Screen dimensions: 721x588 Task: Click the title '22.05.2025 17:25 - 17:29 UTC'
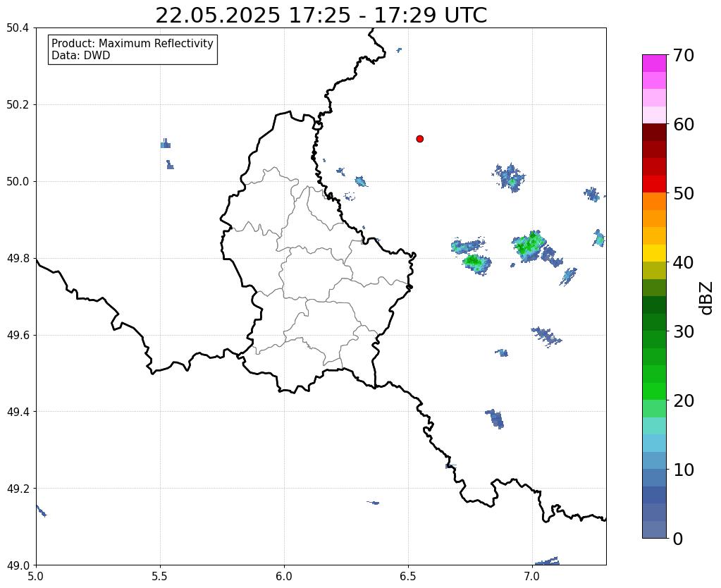click(321, 16)
